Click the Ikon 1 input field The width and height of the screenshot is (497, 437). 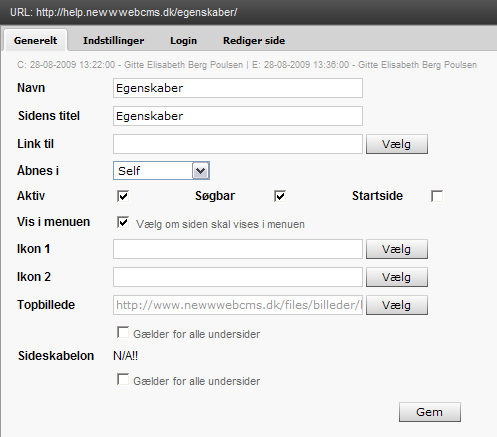tap(238, 249)
